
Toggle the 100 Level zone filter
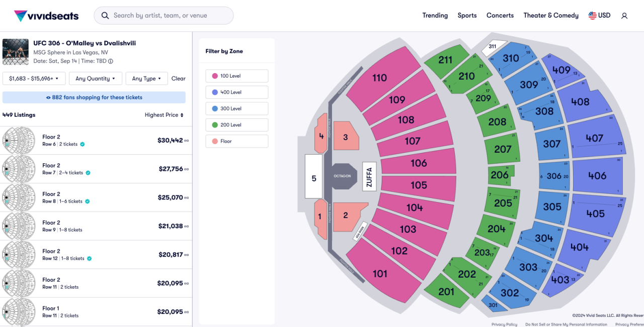click(236, 76)
